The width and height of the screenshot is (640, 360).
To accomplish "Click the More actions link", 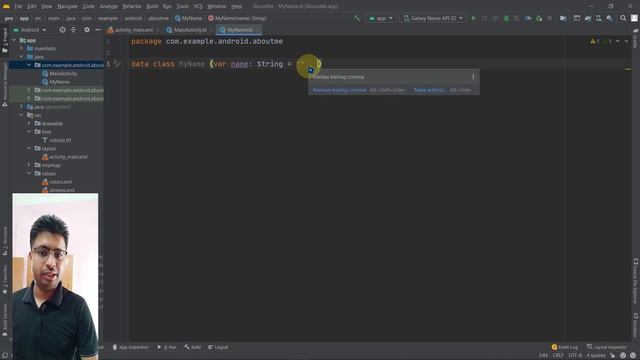I will click(x=430, y=90).
